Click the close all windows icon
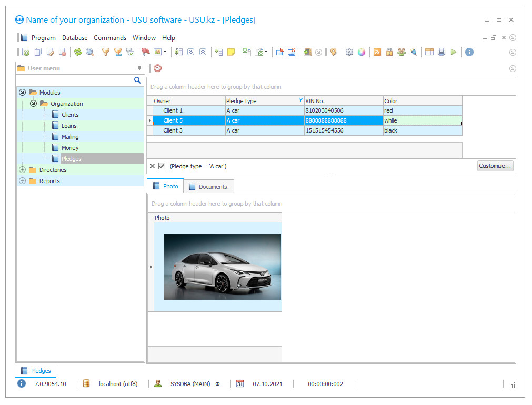 (x=292, y=52)
